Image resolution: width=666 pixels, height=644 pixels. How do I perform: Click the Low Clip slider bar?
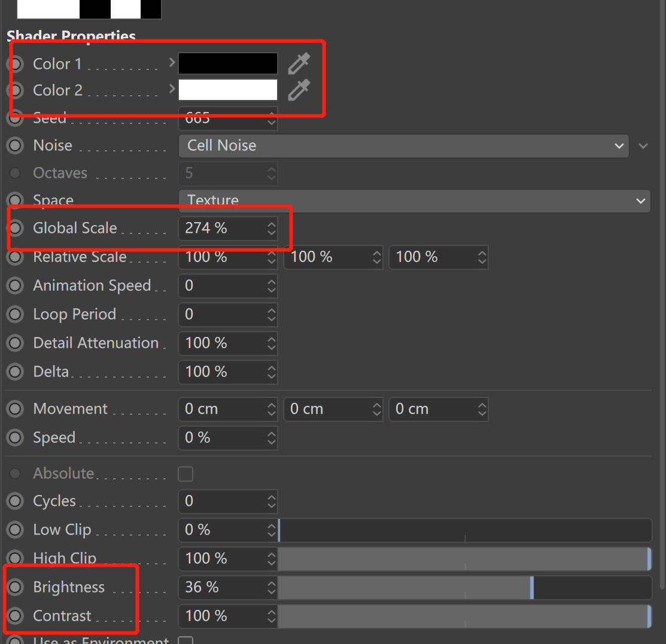point(465,530)
